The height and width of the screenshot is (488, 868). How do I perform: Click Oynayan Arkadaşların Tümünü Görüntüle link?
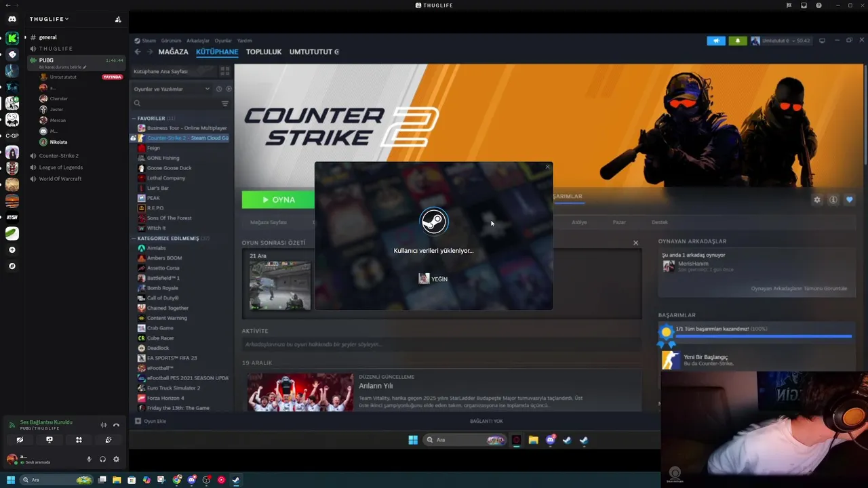(799, 289)
